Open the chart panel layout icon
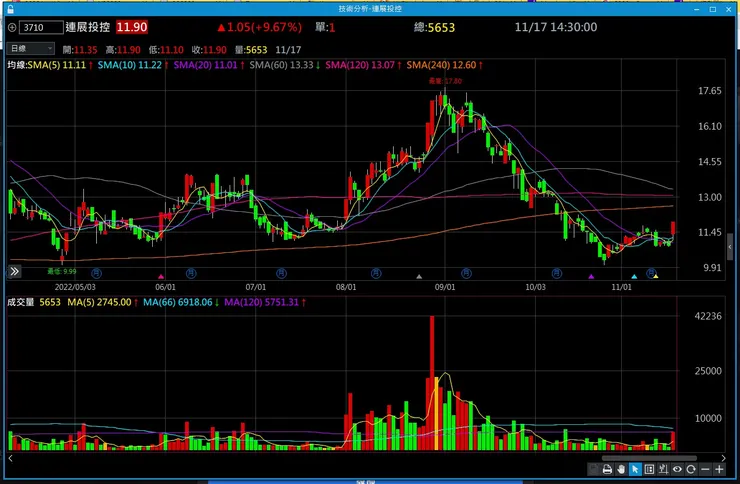This screenshot has width=740, height=484. pos(649,469)
